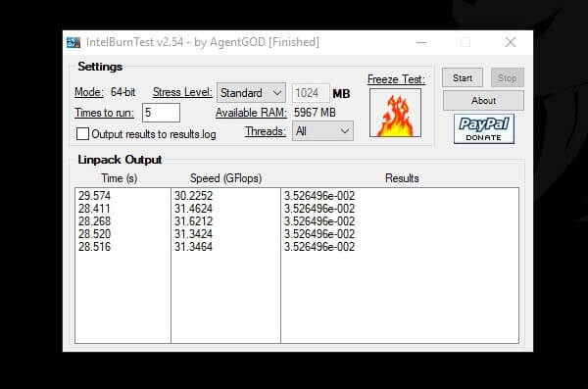
Task: Click the PayPal Donate button
Action: 484,129
